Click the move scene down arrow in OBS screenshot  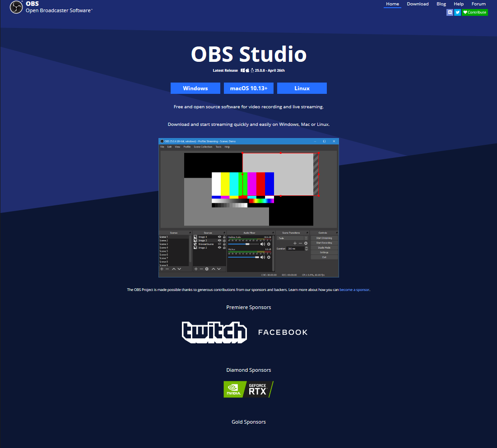tap(179, 269)
